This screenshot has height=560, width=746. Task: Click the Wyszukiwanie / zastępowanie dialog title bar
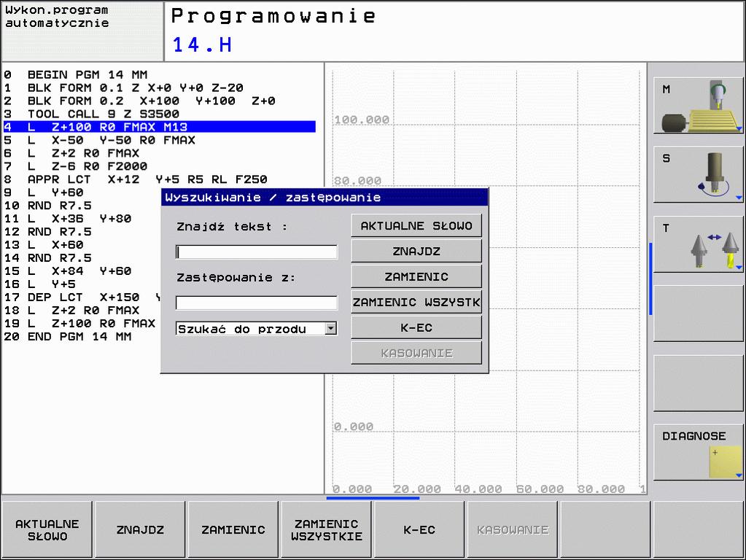(325, 197)
